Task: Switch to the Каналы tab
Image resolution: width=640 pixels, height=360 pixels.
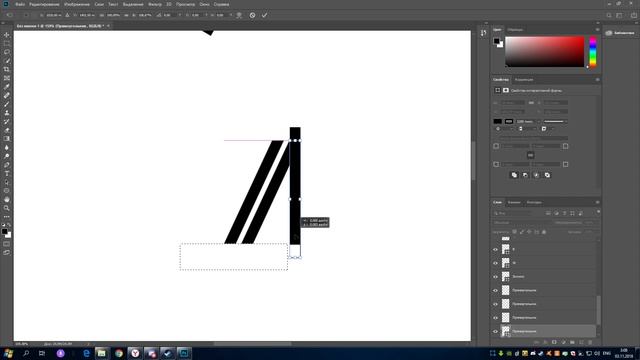Action: click(x=514, y=202)
